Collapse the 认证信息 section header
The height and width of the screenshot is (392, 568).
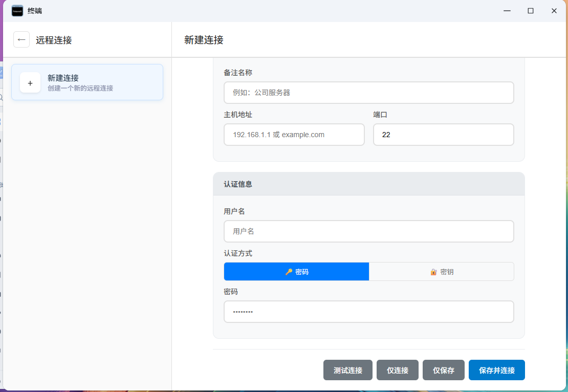(368, 184)
